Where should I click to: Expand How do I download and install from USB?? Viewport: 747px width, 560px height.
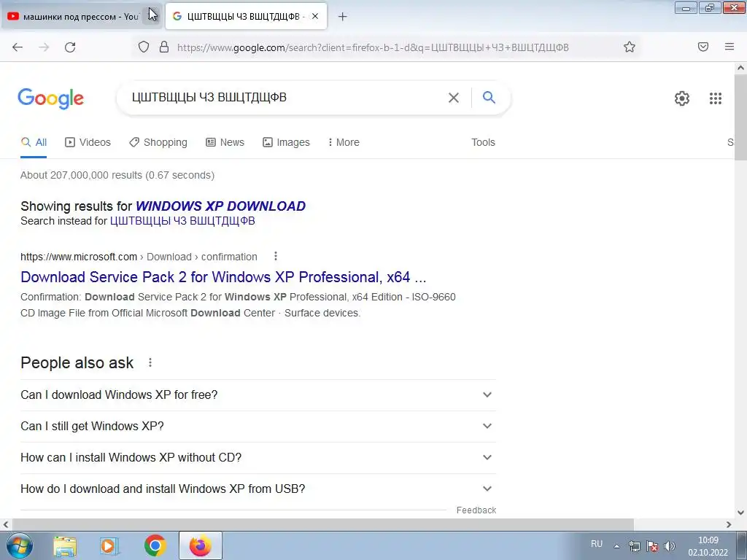(258, 489)
